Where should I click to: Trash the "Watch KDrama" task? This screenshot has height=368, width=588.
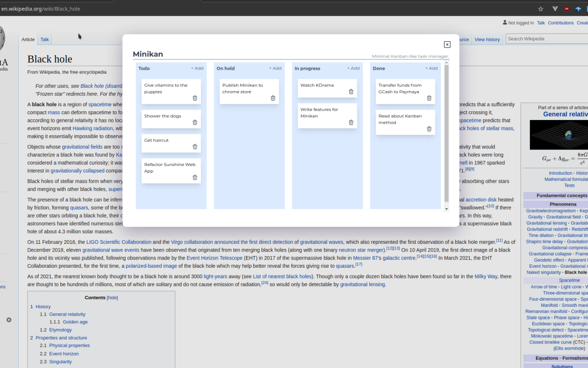[351, 92]
